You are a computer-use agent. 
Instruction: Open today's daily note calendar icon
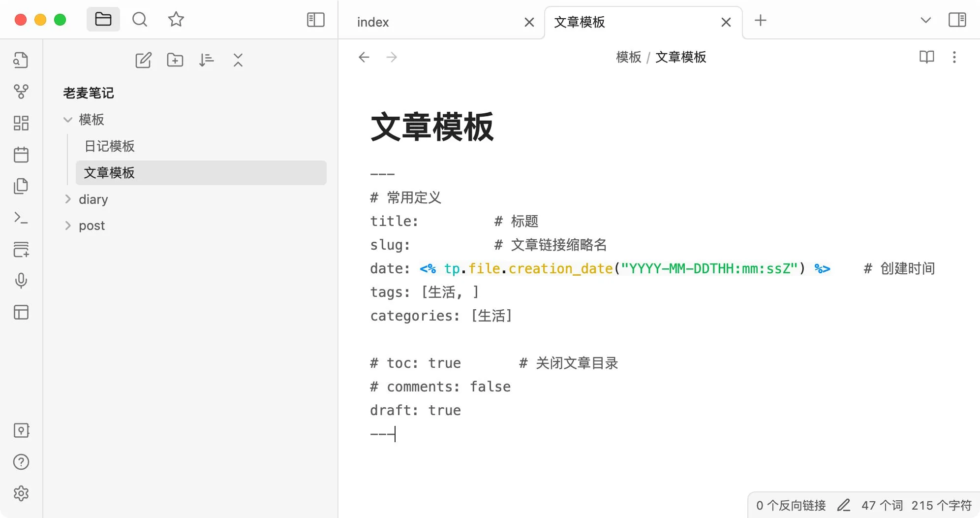tap(21, 155)
